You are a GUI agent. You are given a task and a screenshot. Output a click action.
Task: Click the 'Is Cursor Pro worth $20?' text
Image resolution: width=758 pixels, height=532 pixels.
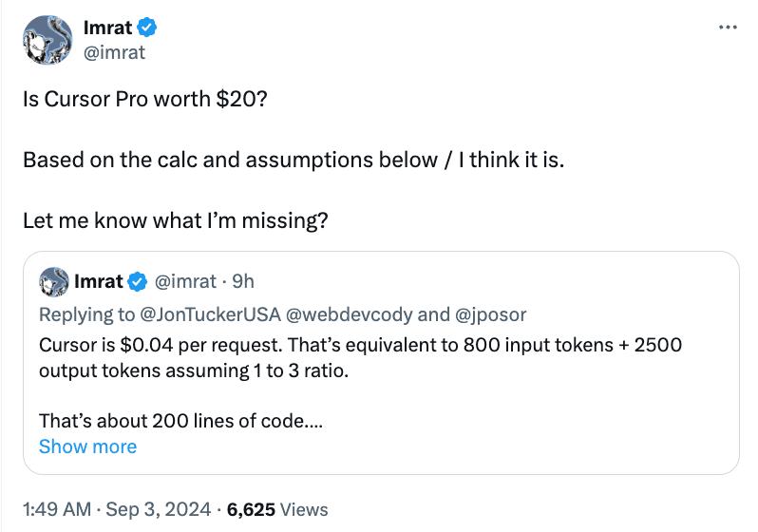145,99
